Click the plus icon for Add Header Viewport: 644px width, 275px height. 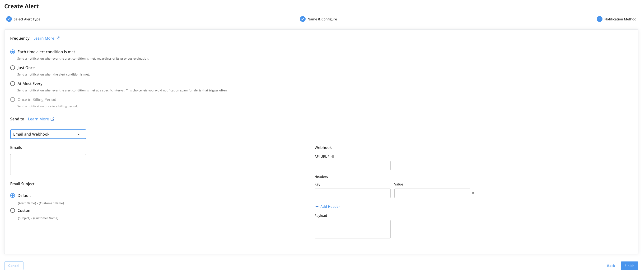(317, 206)
